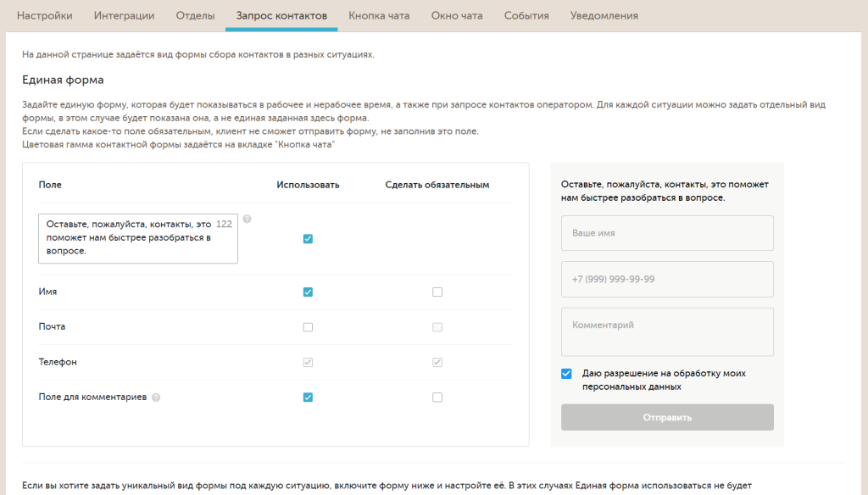The image size is (868, 495).
Task: Focus the phone number preview field
Action: pos(667,279)
